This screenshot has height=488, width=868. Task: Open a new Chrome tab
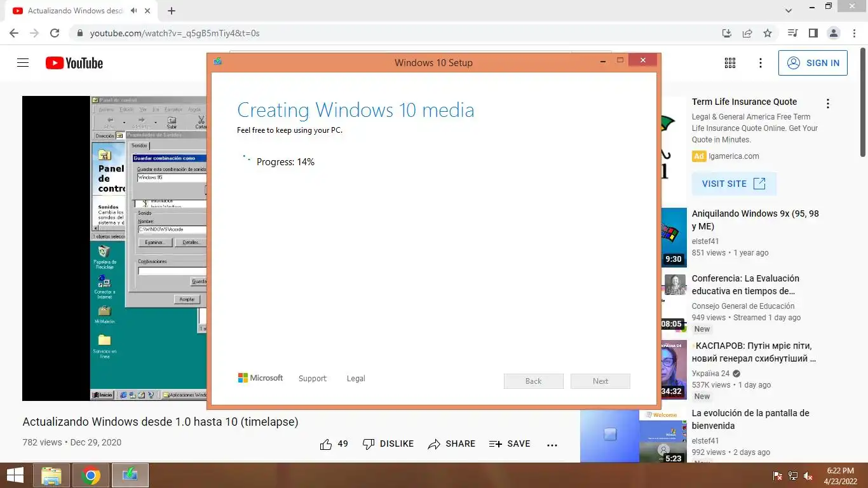click(172, 11)
